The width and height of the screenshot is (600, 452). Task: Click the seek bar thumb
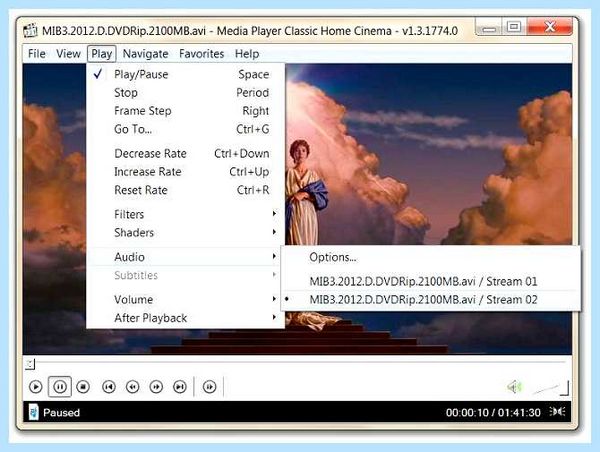(x=30, y=364)
